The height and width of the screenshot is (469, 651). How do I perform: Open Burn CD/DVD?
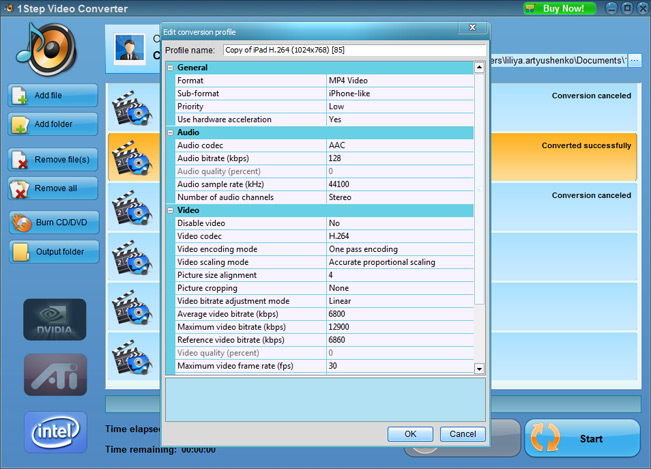click(54, 222)
